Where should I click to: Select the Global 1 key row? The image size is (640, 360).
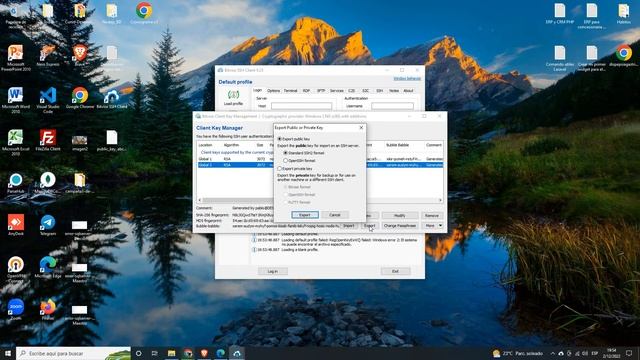point(320,159)
